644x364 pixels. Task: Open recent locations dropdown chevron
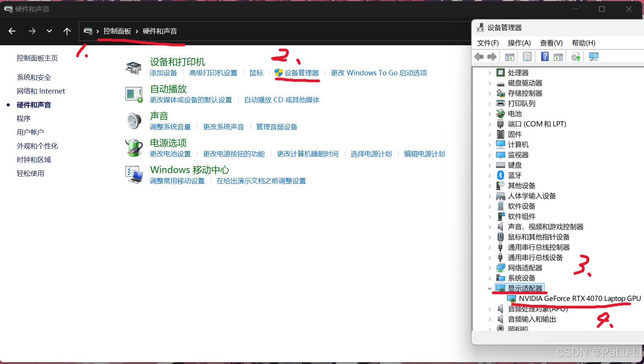(x=49, y=31)
